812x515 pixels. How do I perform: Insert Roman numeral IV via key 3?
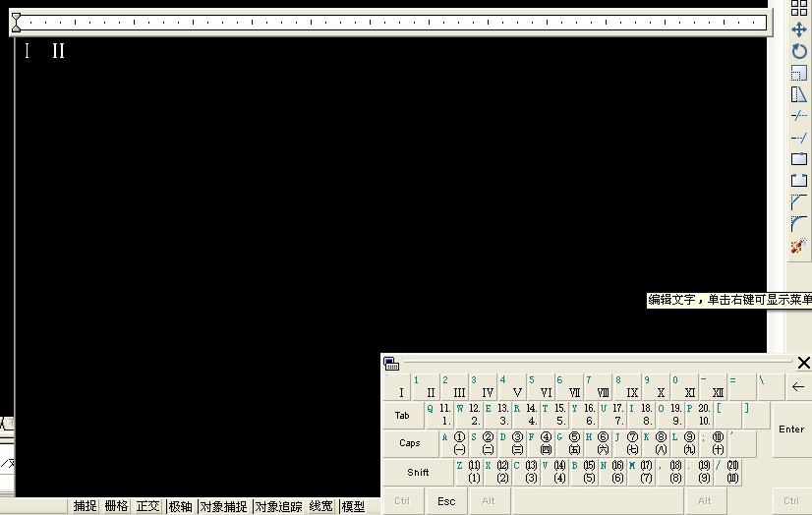(x=483, y=386)
